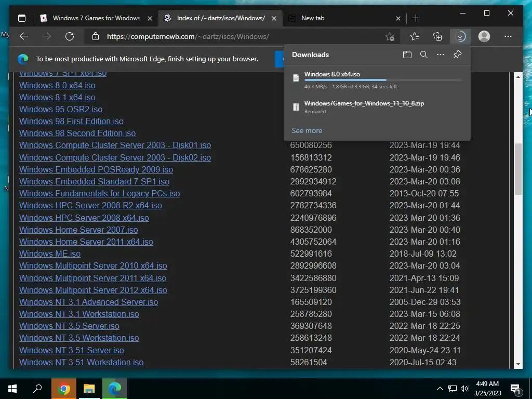Search downloads using magnifier icon
Image resolution: width=532 pixels, height=399 pixels.
click(x=424, y=55)
